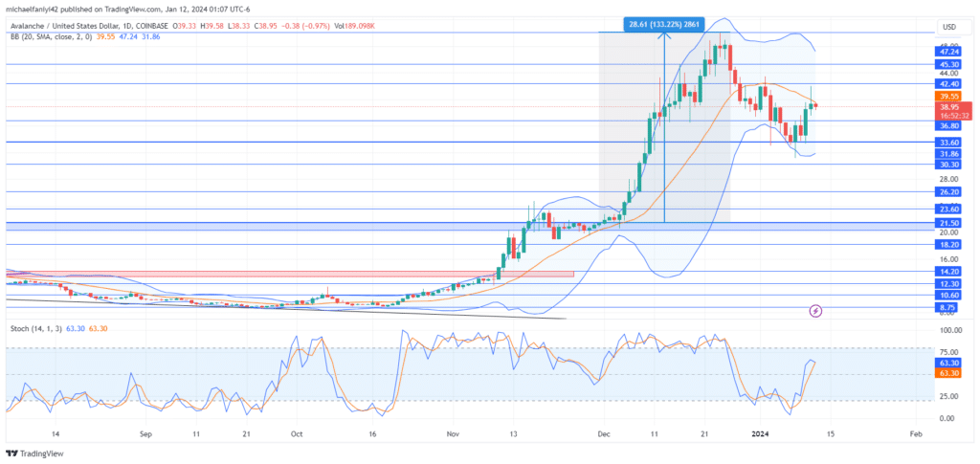
Task: Click the 47.24 axis price label
Action: 949,53
